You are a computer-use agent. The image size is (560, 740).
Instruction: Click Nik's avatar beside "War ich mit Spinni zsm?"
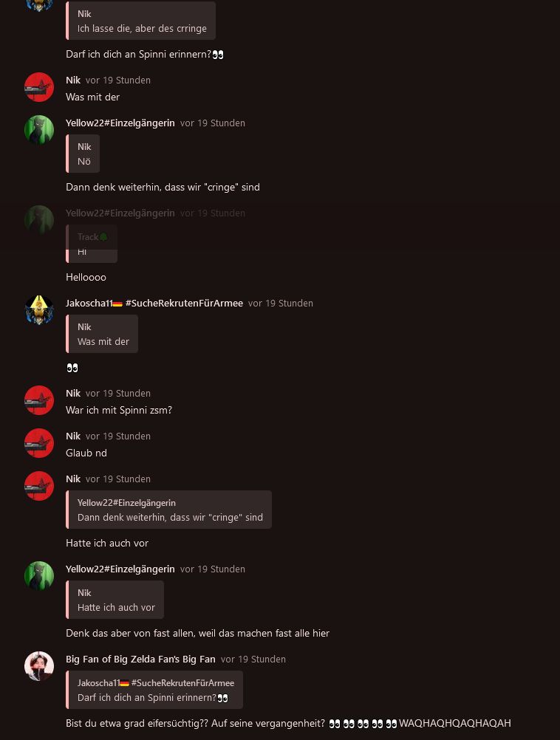(39, 400)
